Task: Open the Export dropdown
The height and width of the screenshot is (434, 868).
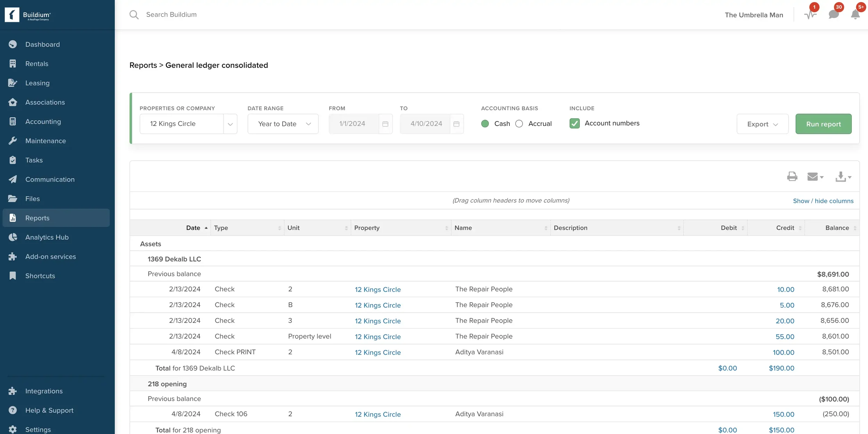Action: click(x=762, y=124)
